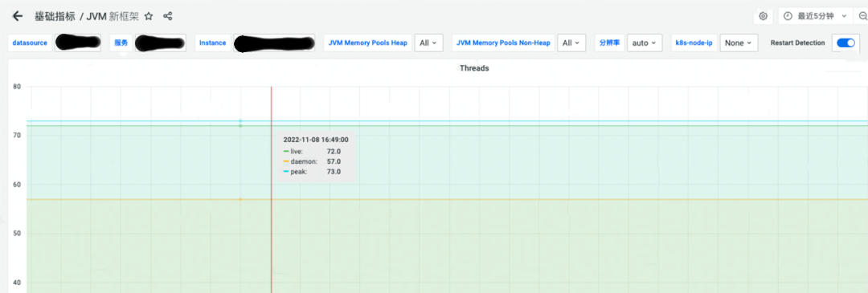Click the Instance label
The width and height of the screenshot is (868, 293).
click(x=212, y=43)
